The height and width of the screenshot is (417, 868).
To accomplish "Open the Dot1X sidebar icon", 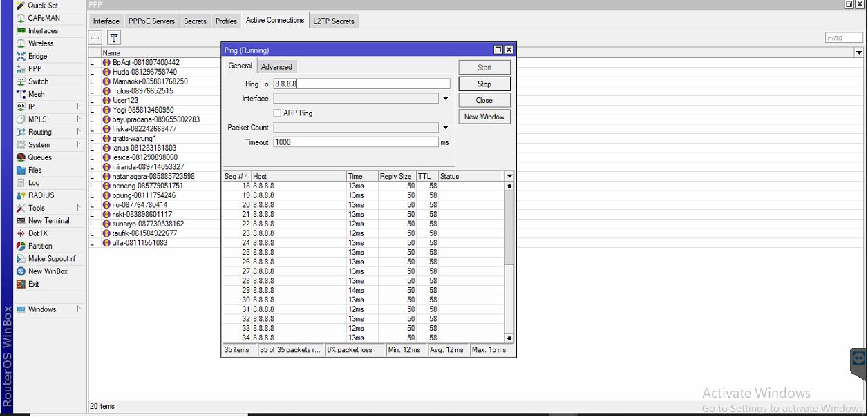I will [21, 233].
